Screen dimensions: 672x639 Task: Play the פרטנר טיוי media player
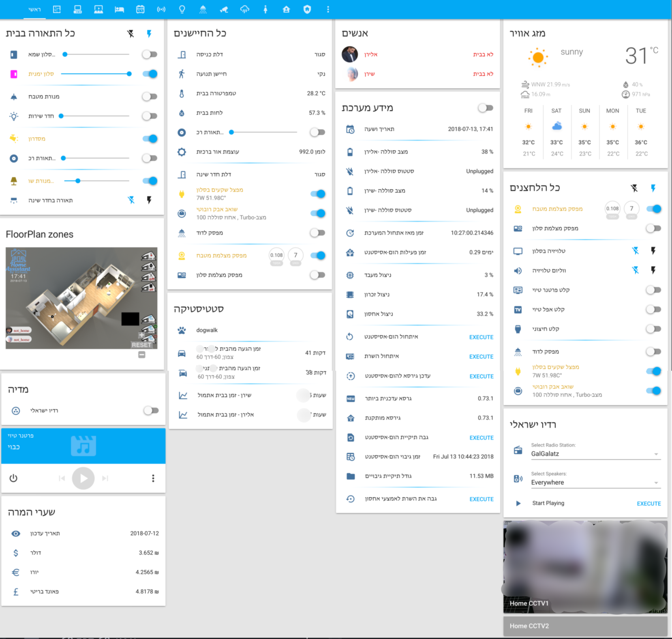(83, 478)
